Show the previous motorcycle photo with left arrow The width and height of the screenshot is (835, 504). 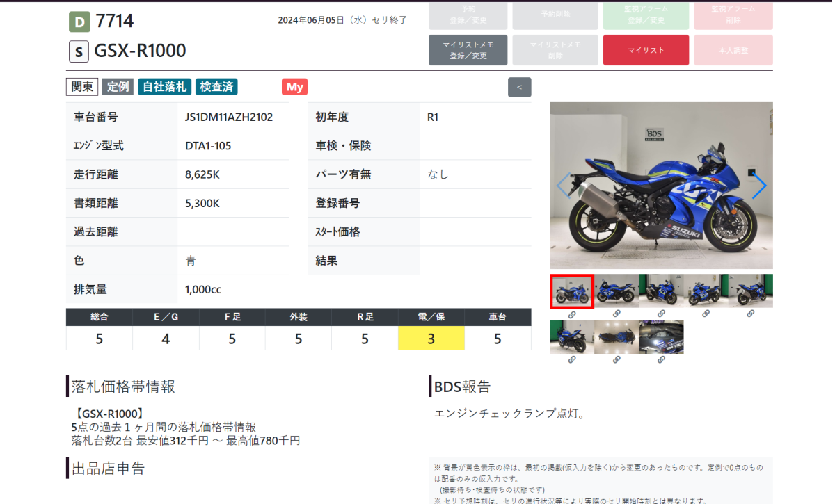click(x=564, y=186)
